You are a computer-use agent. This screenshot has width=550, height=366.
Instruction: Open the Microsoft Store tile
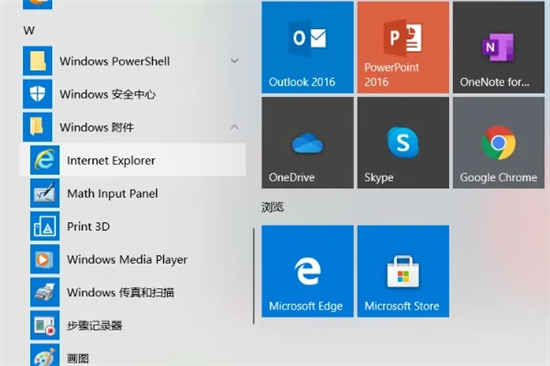pos(403,271)
